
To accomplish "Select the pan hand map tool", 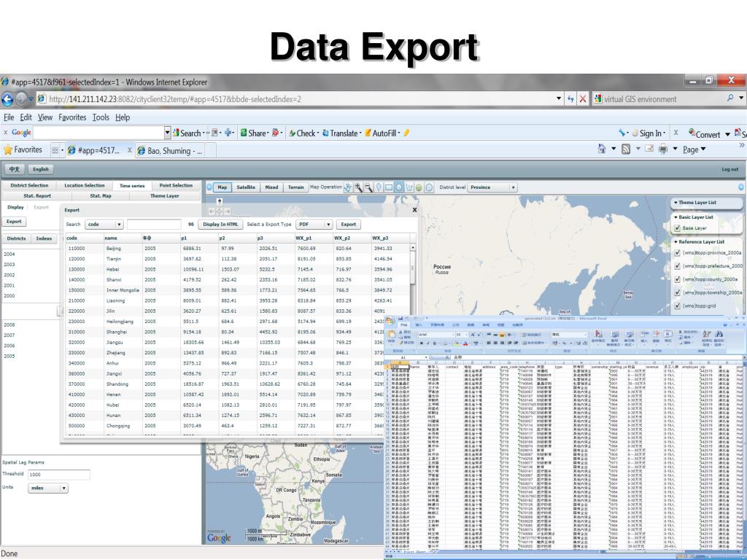I will (348, 187).
